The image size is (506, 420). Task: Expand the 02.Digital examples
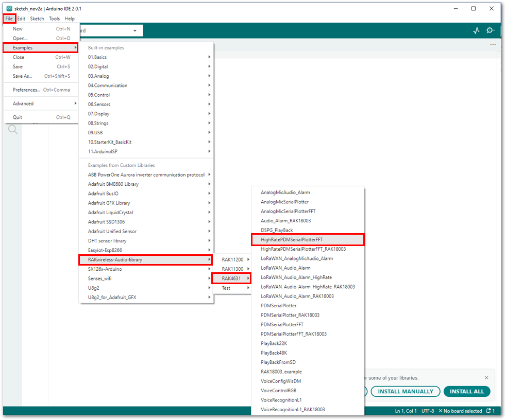pyautogui.click(x=146, y=66)
